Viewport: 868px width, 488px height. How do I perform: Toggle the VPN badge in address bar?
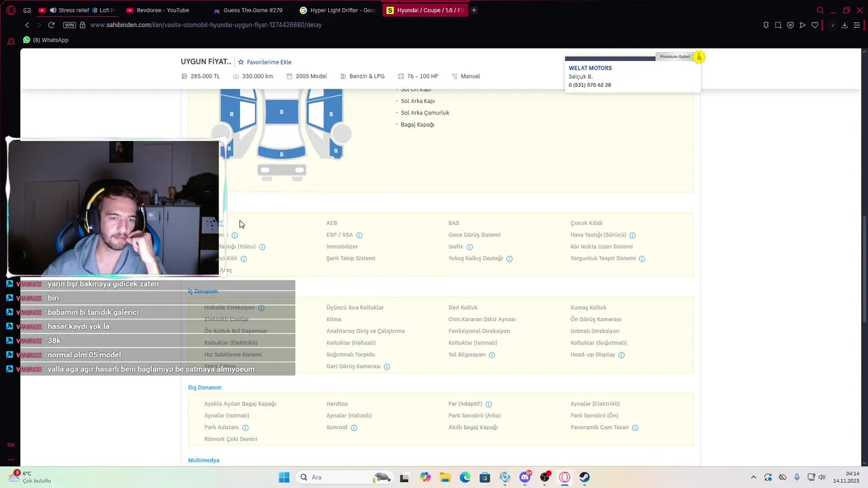[69, 25]
